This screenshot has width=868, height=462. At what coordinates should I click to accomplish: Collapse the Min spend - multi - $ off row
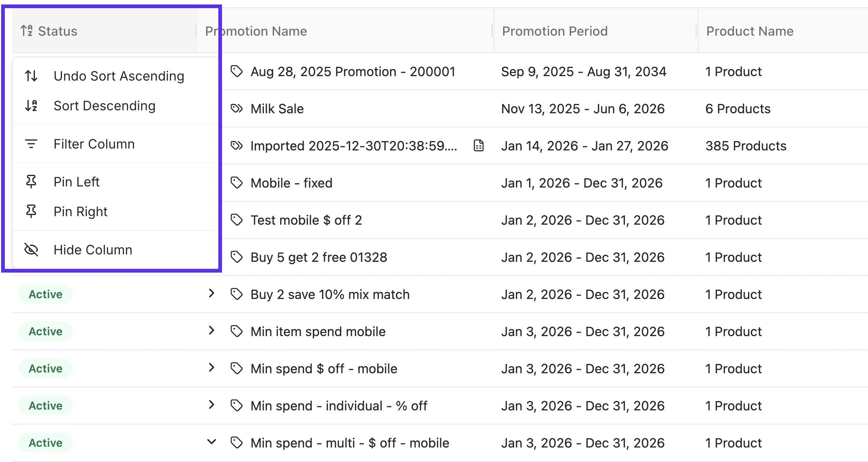point(212,442)
